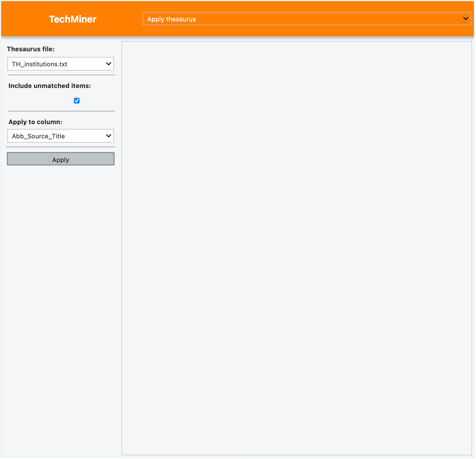The width and height of the screenshot is (476, 459).
Task: Toggle the unmatched items checkbox off
Action: pyautogui.click(x=76, y=101)
